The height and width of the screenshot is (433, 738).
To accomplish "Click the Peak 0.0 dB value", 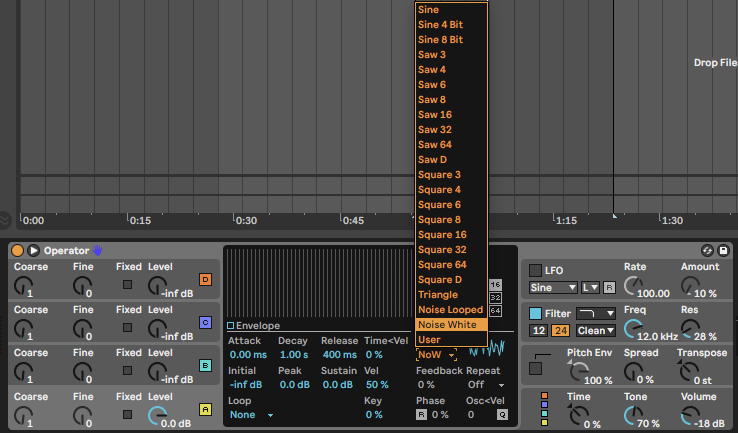I will coord(295,385).
